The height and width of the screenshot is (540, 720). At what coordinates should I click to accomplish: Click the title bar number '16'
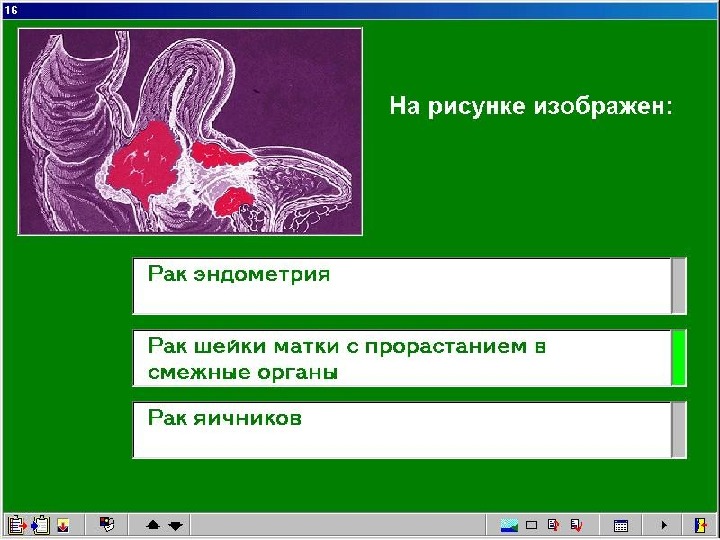click(11, 10)
